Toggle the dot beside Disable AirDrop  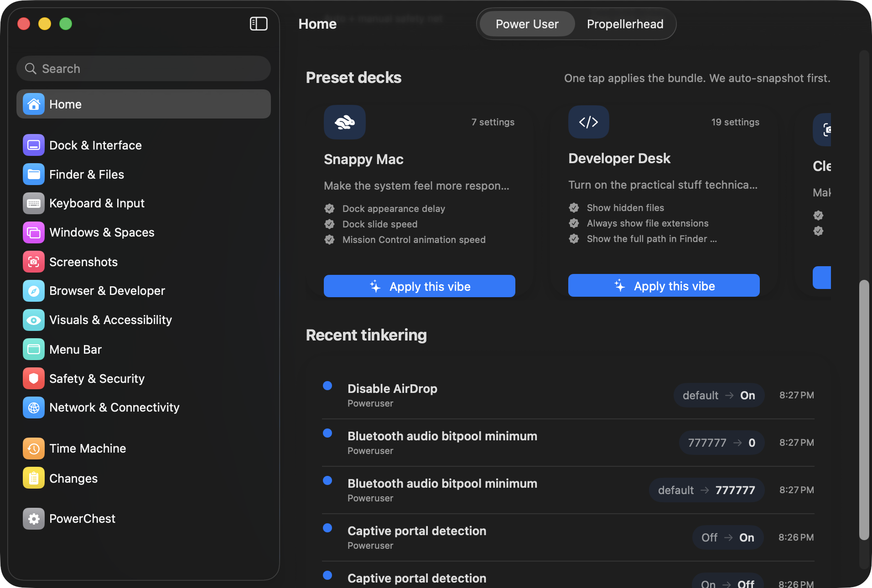tap(327, 386)
